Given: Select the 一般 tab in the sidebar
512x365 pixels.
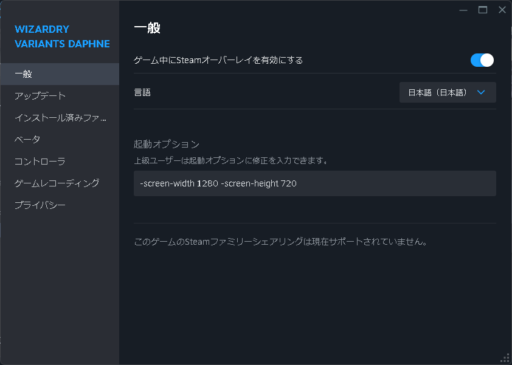Looking at the screenshot, I should tap(60, 74).
